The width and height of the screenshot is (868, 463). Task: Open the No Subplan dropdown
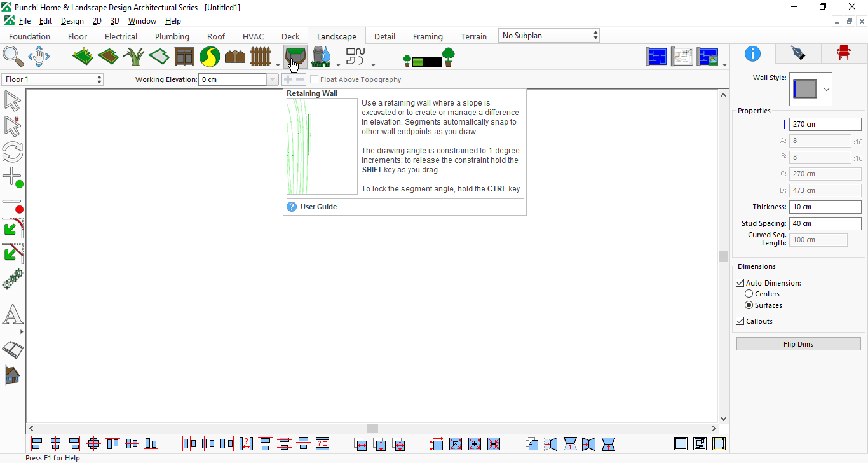[x=549, y=36]
